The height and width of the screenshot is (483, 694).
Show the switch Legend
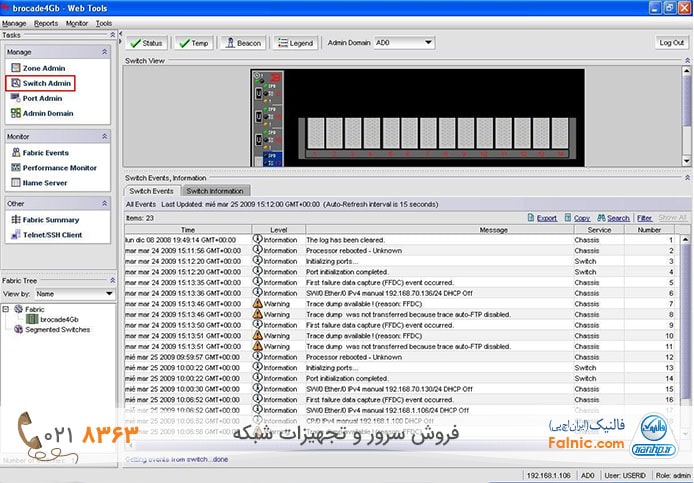(x=295, y=43)
